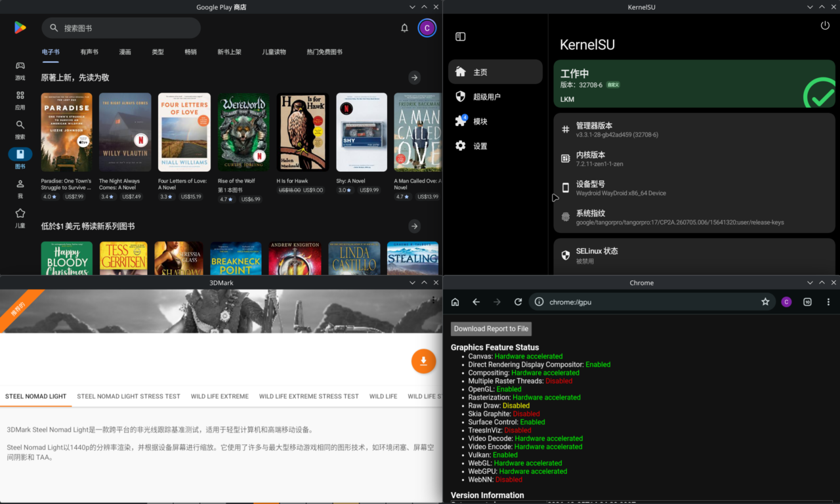Select Steel Nomad Light Stress Test tab
The image size is (840, 504).
pos(129,396)
